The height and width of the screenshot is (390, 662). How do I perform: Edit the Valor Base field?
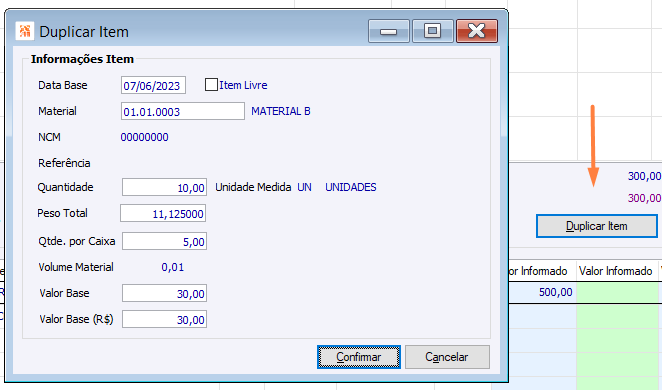click(x=164, y=293)
